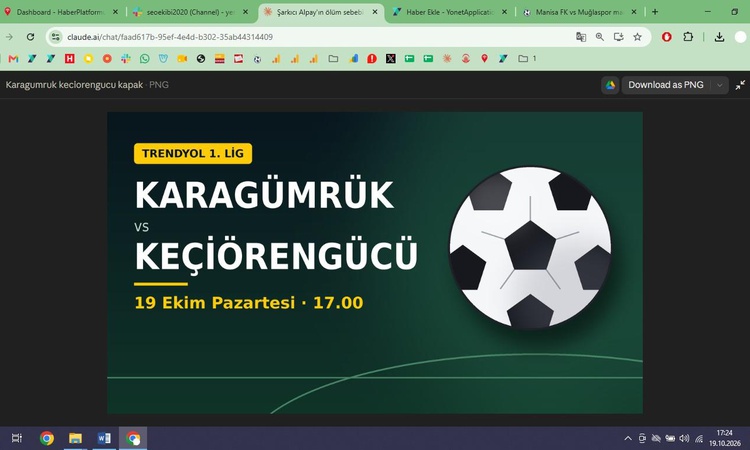Viewport: 750px width, 450px height.
Task: Collapse the fullscreen preview icon
Action: pyautogui.click(x=740, y=85)
